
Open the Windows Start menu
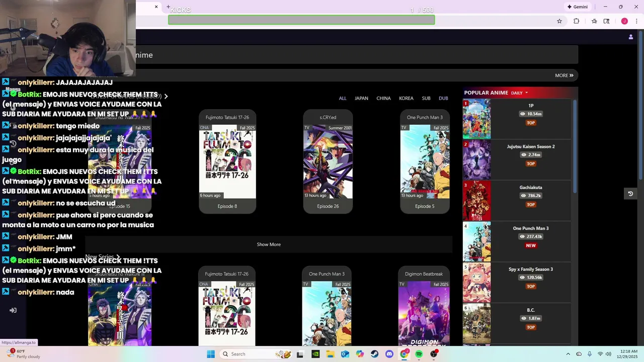point(211,354)
